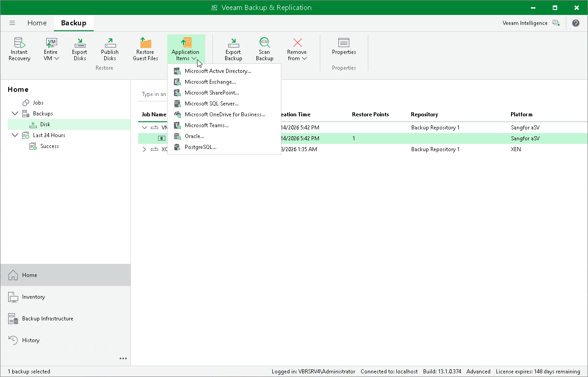Viewport: 588px width, 377px height.
Task: Open the Remove from dropdown
Action: click(297, 49)
